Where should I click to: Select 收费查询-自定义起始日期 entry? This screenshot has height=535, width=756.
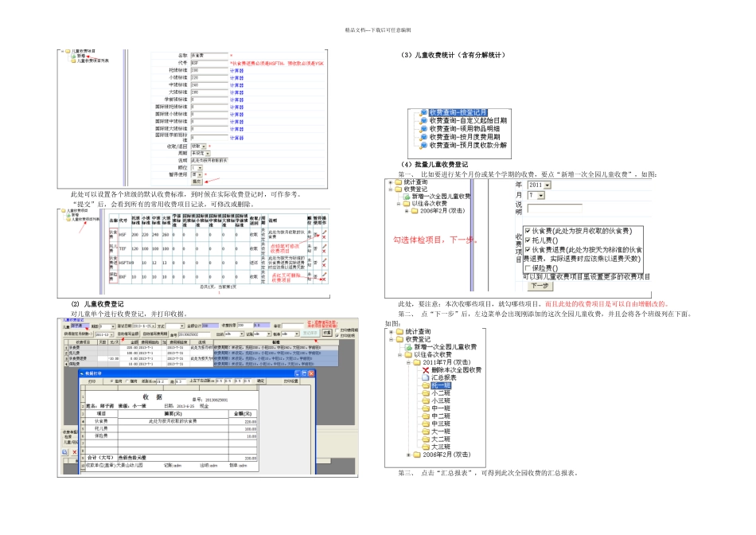pyautogui.click(x=468, y=120)
